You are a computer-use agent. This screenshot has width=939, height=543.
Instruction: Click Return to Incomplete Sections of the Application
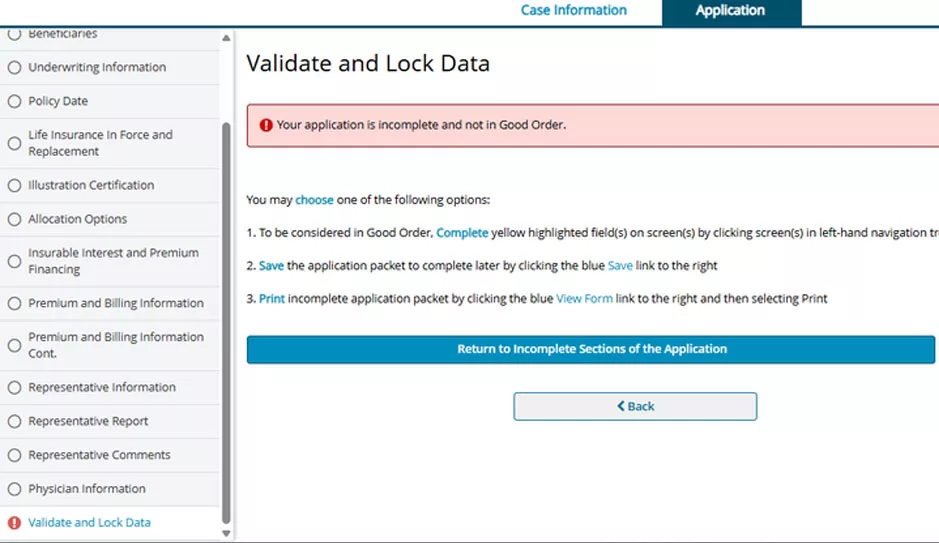pos(591,350)
